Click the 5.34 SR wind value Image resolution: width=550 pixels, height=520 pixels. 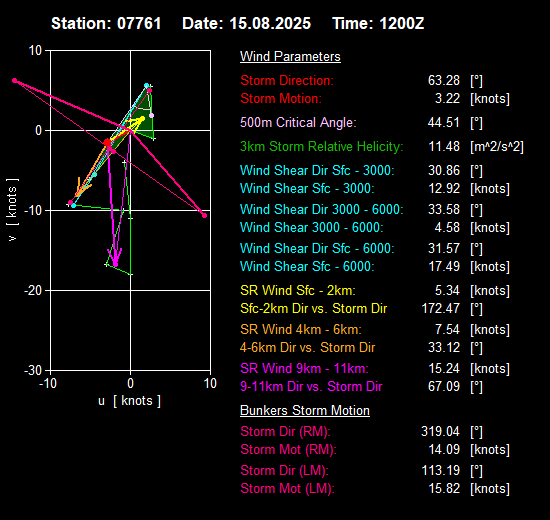coord(447,291)
